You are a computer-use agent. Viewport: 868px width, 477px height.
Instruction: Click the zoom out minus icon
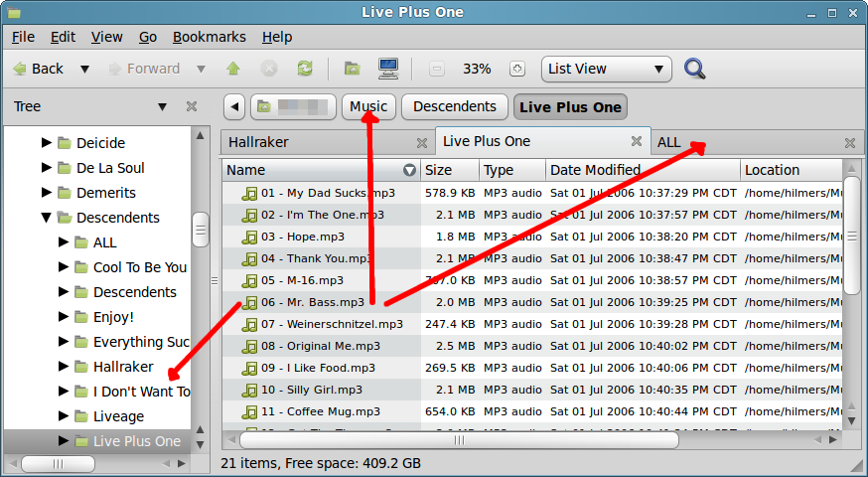[436, 69]
